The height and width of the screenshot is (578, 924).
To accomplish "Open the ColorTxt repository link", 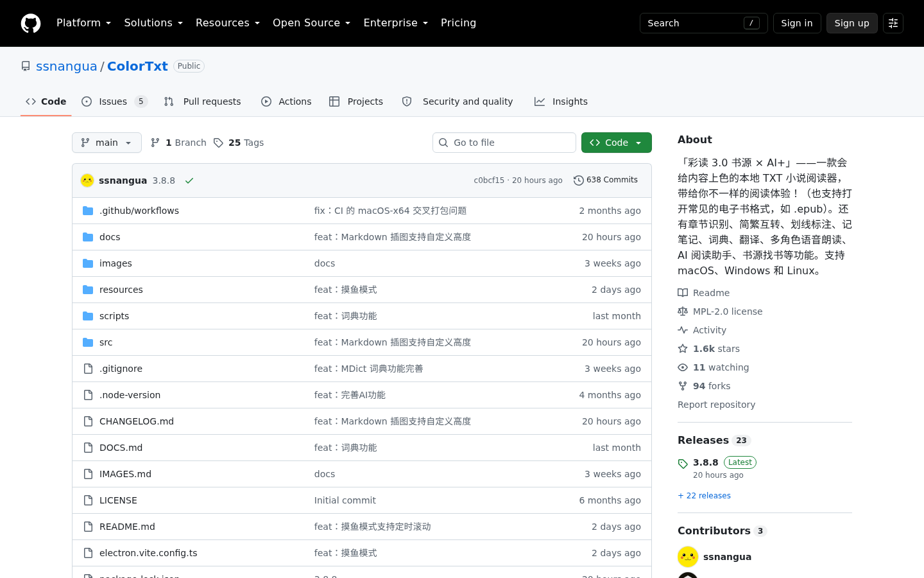I will pos(137,66).
